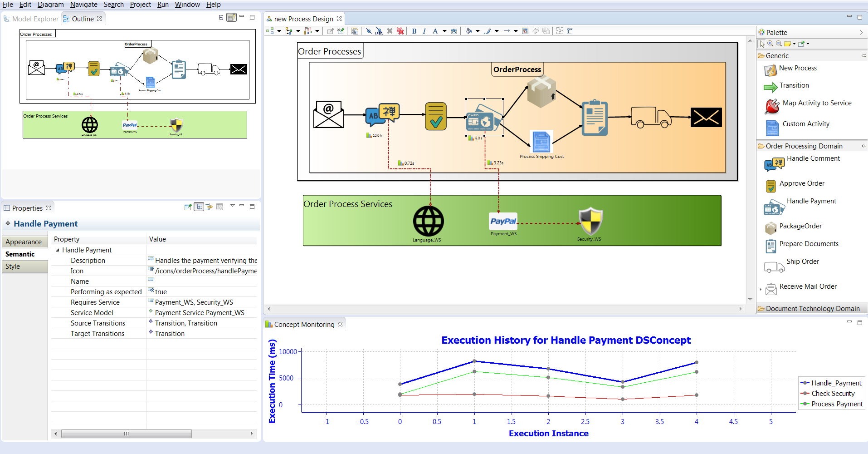Toggle italic font style in diagram toolbar
The height and width of the screenshot is (454, 868).
pos(424,31)
